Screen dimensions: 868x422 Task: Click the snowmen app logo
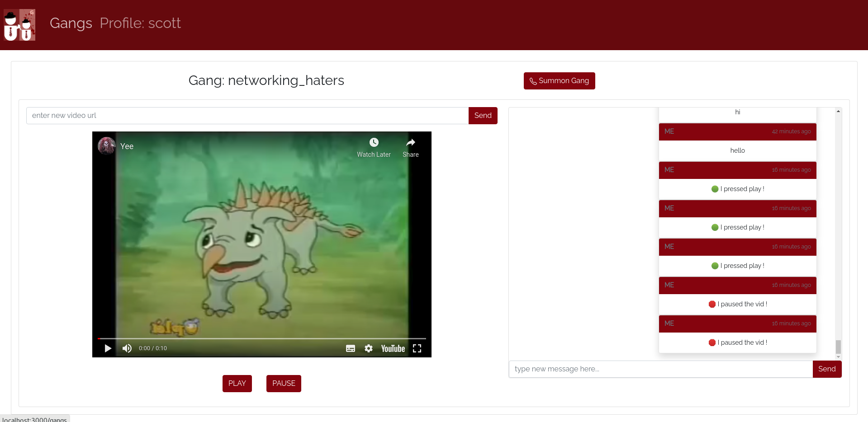(19, 25)
